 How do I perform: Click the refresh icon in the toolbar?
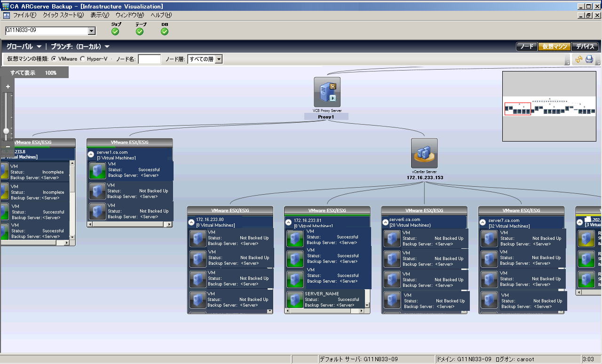pyautogui.click(x=578, y=60)
